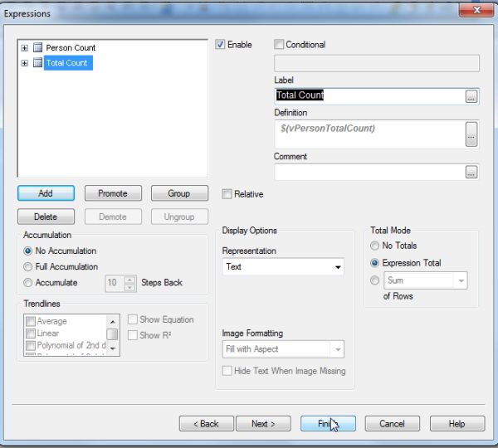This screenshot has height=448, width=498.
Task: Check Polynomial of 2nd degree trendline
Action: coord(31,345)
